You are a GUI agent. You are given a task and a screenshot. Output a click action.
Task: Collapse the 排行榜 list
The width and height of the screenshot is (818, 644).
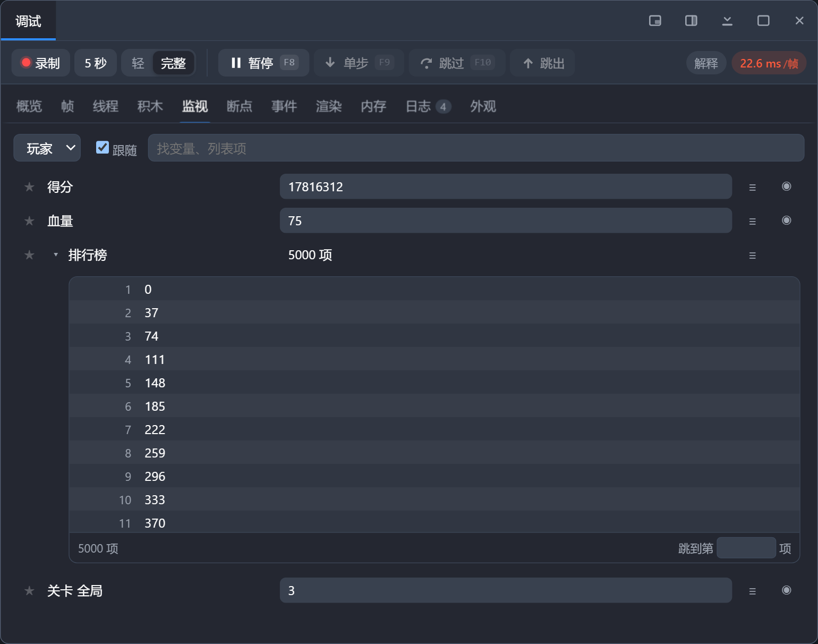click(56, 255)
